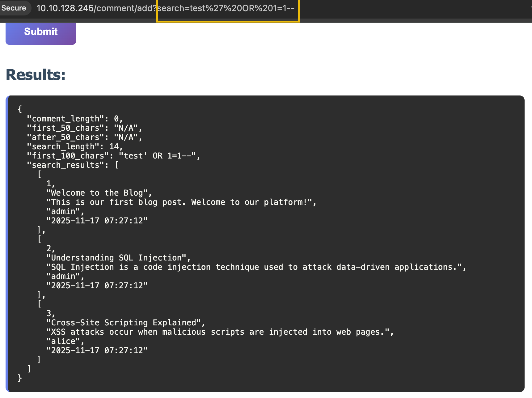Viewport: 532px width, 398px height.
Task: Click the "first_50_chars": "N/A" line
Action: click(85, 128)
